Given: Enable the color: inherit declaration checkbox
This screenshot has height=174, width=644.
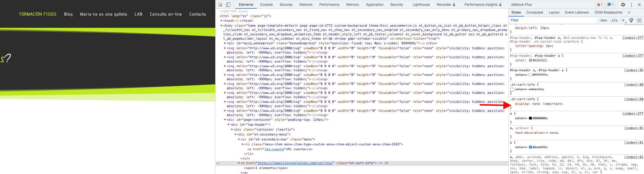Looking at the screenshot, I should (512, 89).
